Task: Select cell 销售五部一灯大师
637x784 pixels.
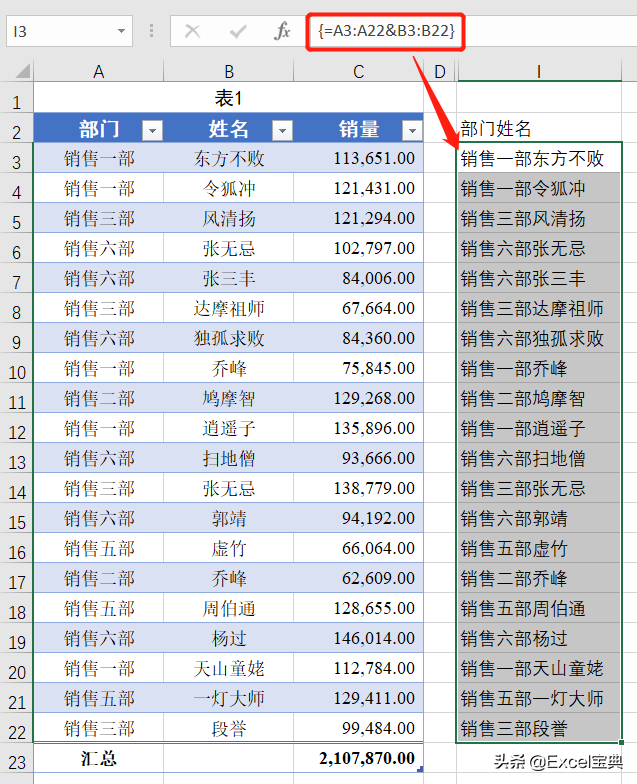Action: click(539, 698)
